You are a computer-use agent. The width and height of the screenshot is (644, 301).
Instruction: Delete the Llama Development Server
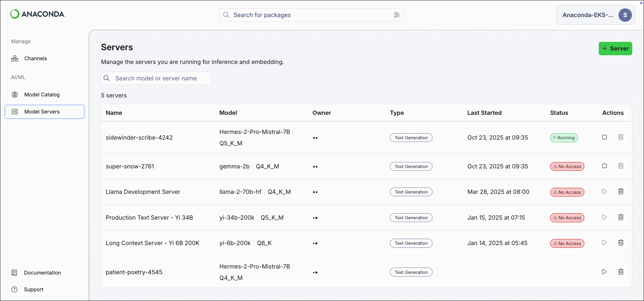pyautogui.click(x=621, y=192)
